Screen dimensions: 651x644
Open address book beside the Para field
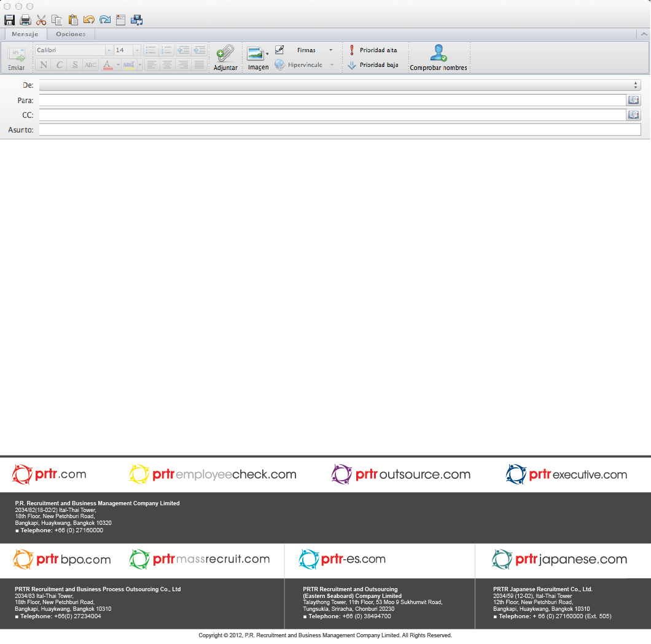(633, 100)
